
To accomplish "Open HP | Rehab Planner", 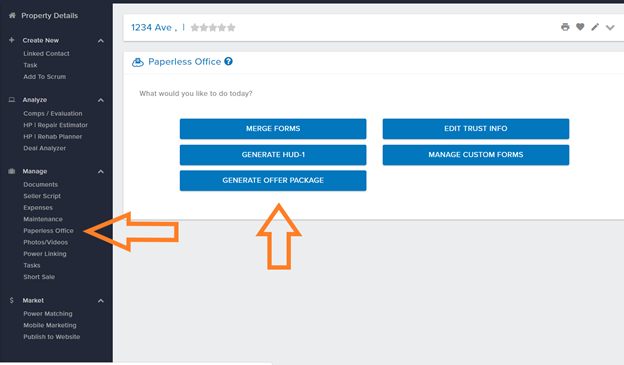I will (x=53, y=137).
